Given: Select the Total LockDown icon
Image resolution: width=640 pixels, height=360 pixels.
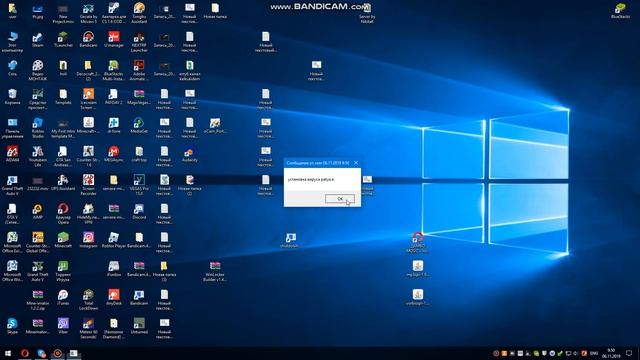Looking at the screenshot, I should coord(88,300).
